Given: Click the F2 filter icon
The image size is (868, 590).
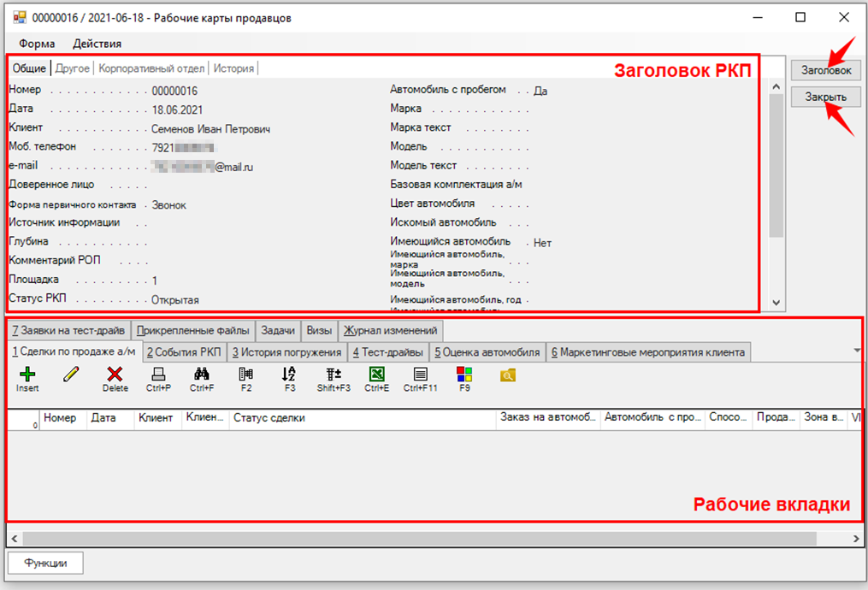Looking at the screenshot, I should [x=246, y=375].
